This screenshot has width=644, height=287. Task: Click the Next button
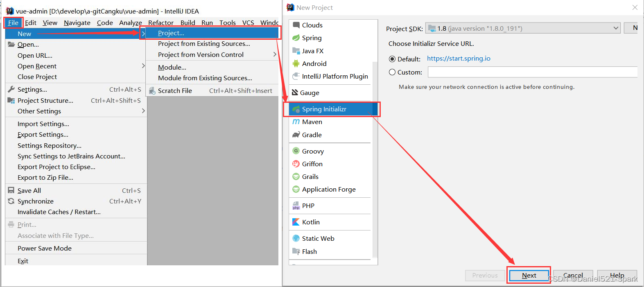(529, 276)
